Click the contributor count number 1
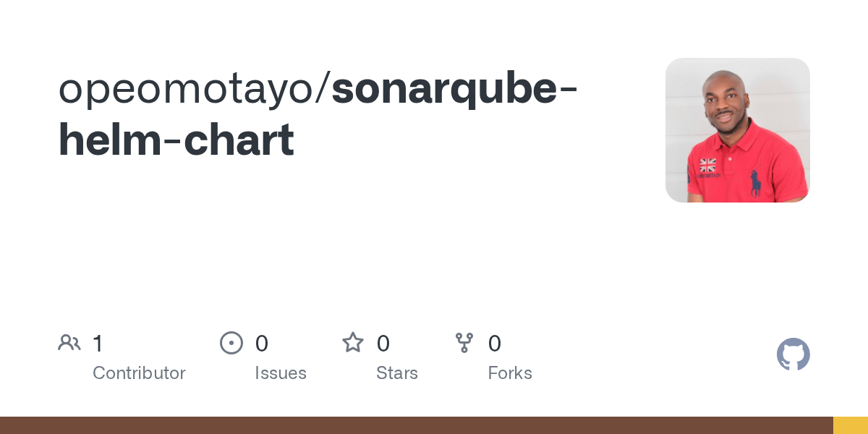 [x=98, y=343]
